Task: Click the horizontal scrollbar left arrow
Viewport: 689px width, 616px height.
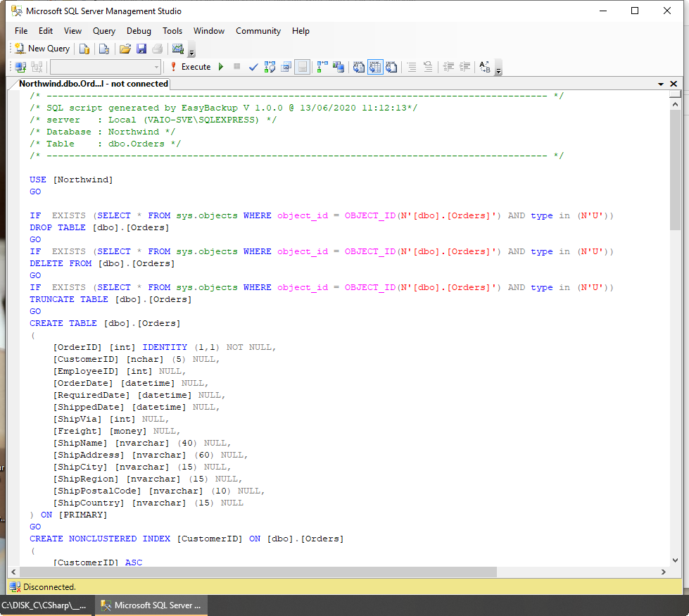Action: [13, 572]
